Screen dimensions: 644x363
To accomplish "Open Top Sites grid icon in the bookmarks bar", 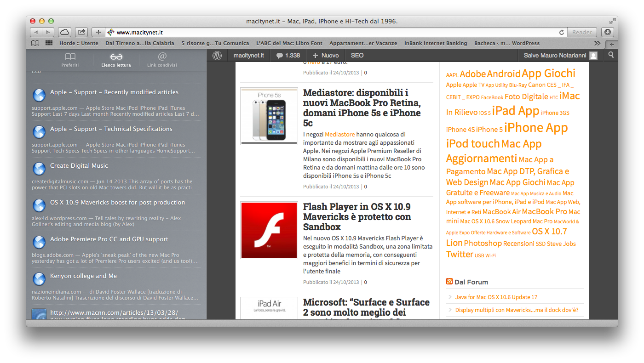I will click(49, 43).
